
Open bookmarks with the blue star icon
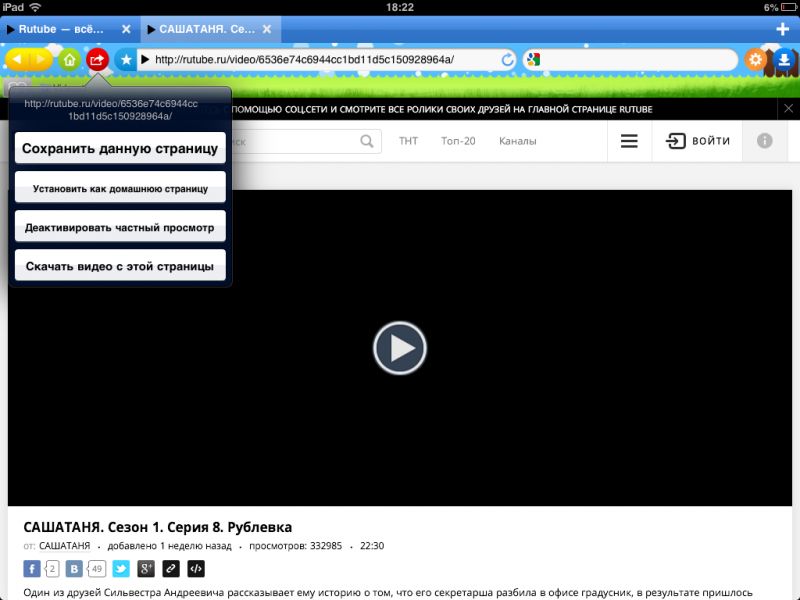pyautogui.click(x=125, y=60)
